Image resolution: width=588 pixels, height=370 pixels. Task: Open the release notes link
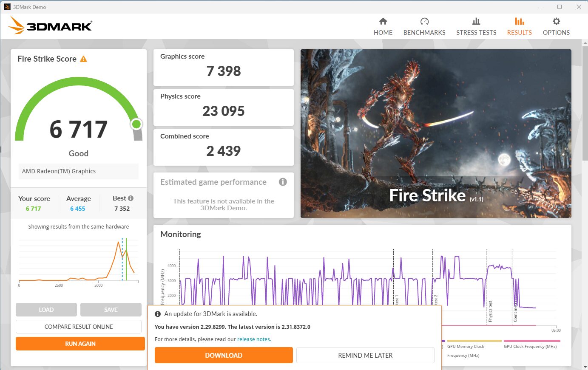click(254, 339)
